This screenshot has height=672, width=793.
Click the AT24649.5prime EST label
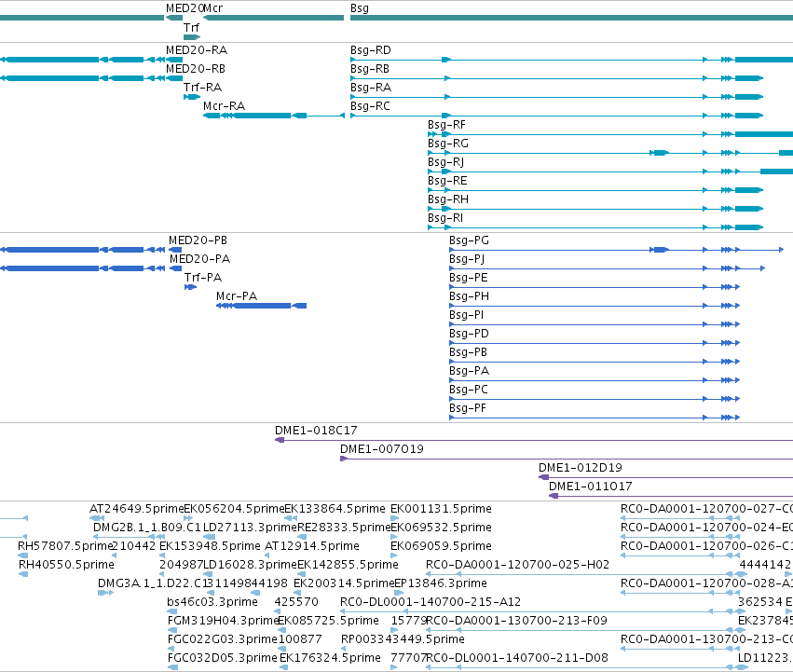137,509
